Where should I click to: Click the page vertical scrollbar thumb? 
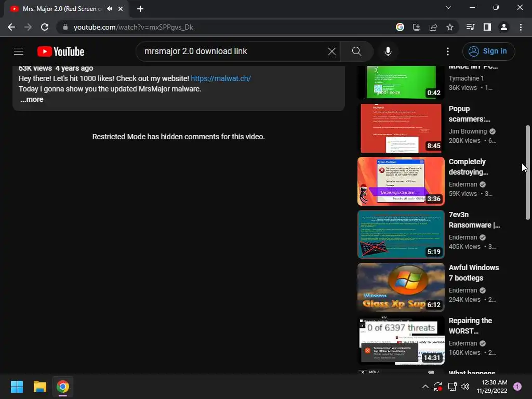(528, 172)
